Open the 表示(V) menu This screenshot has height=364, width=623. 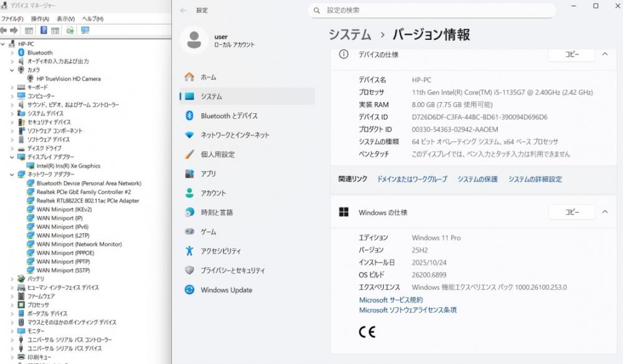click(65, 19)
